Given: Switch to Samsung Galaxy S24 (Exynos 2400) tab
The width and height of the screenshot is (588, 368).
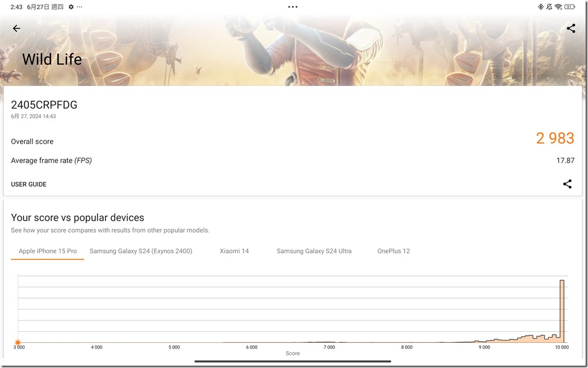Looking at the screenshot, I should (141, 251).
